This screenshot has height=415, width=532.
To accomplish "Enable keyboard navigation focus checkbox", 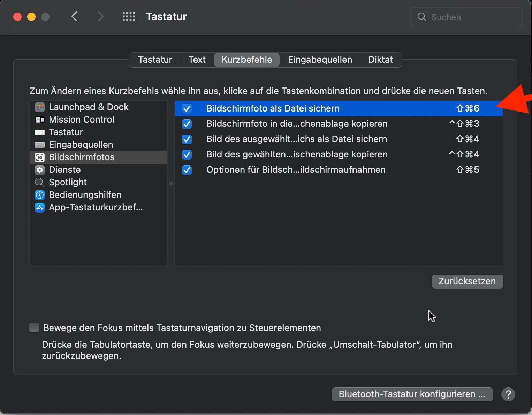I will point(34,328).
